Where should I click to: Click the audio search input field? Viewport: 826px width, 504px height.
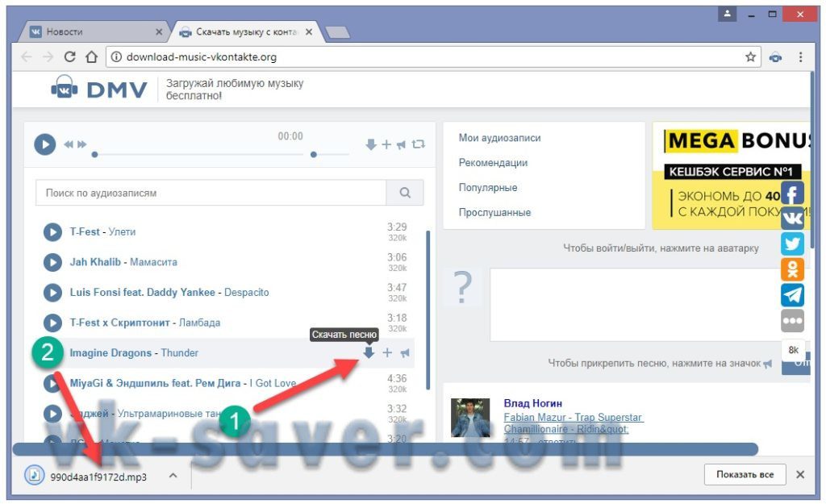coord(211,193)
